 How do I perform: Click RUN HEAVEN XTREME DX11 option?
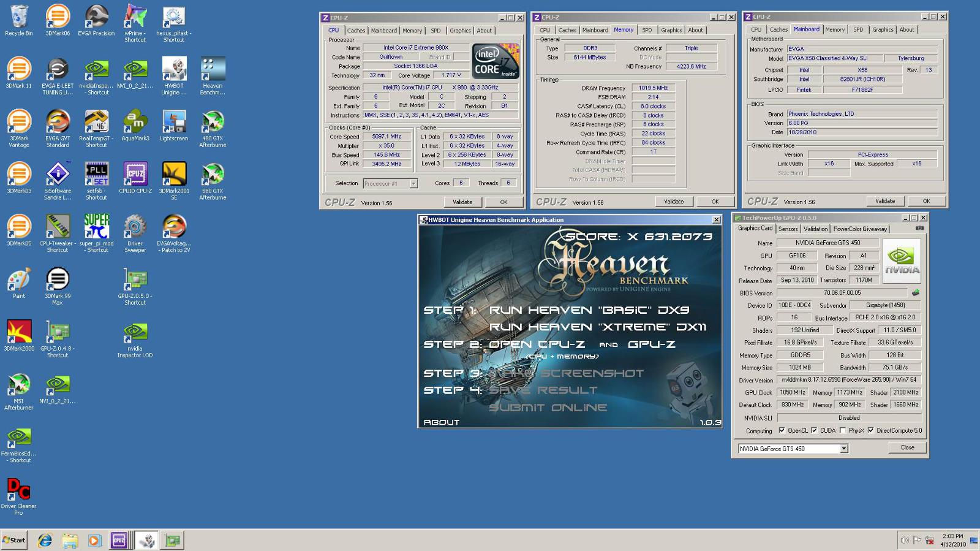click(x=597, y=327)
